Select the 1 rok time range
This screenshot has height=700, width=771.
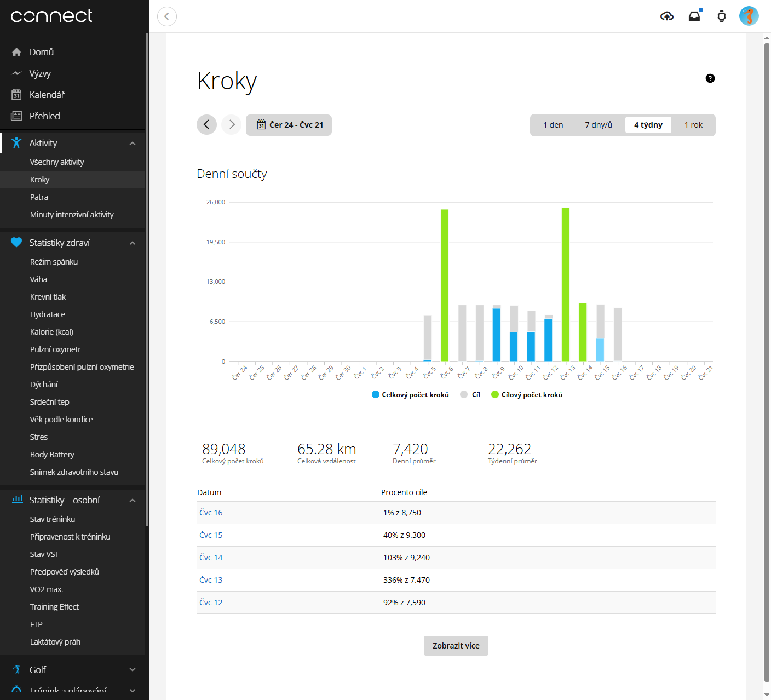(693, 125)
